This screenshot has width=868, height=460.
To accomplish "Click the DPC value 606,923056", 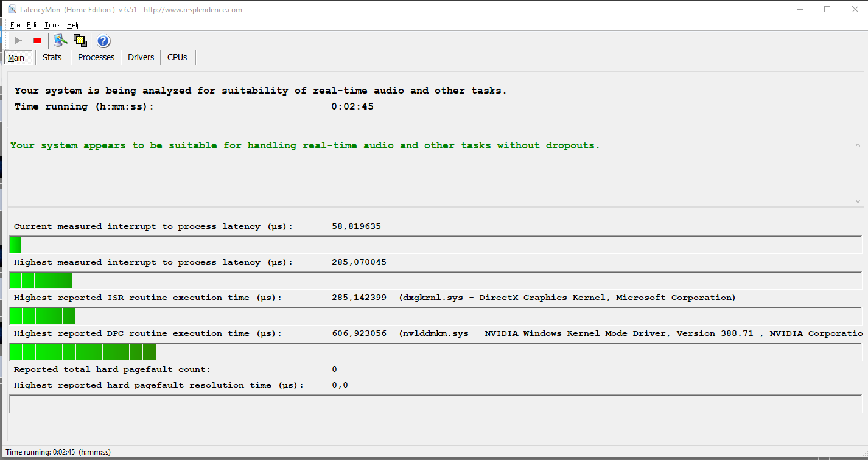I will 359,333.
